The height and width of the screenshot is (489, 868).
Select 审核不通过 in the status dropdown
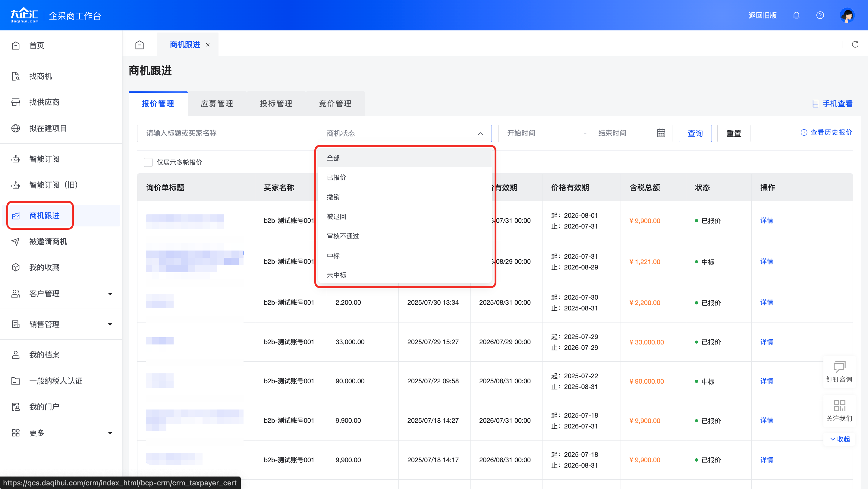[x=405, y=236]
